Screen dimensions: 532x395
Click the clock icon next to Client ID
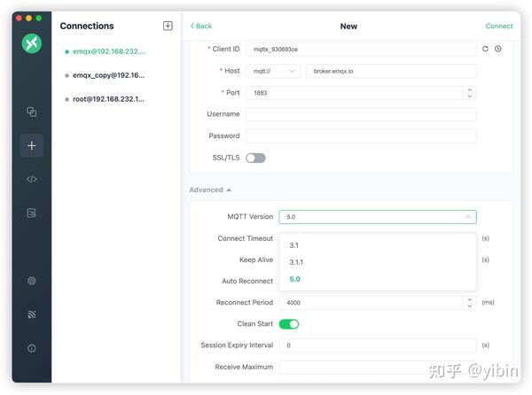pos(497,49)
